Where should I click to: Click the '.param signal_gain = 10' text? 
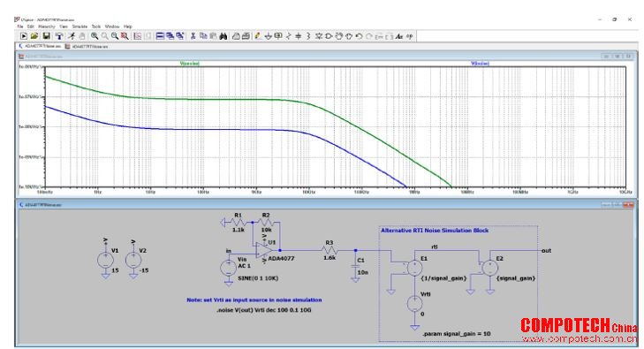coord(457,334)
